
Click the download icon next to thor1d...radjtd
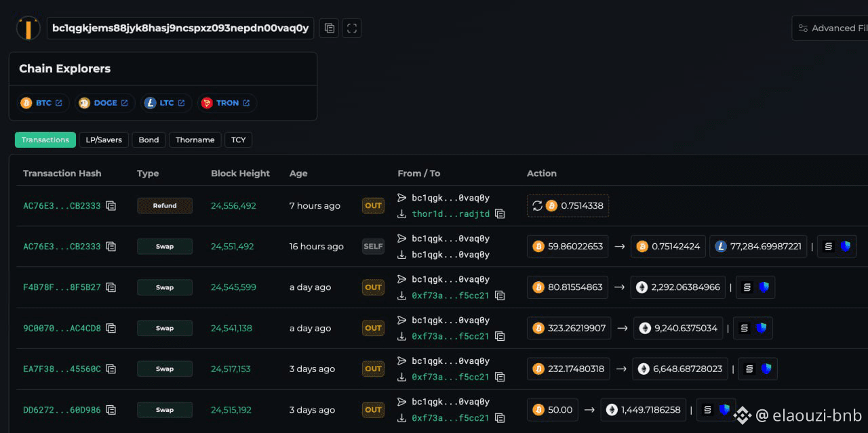pos(402,213)
